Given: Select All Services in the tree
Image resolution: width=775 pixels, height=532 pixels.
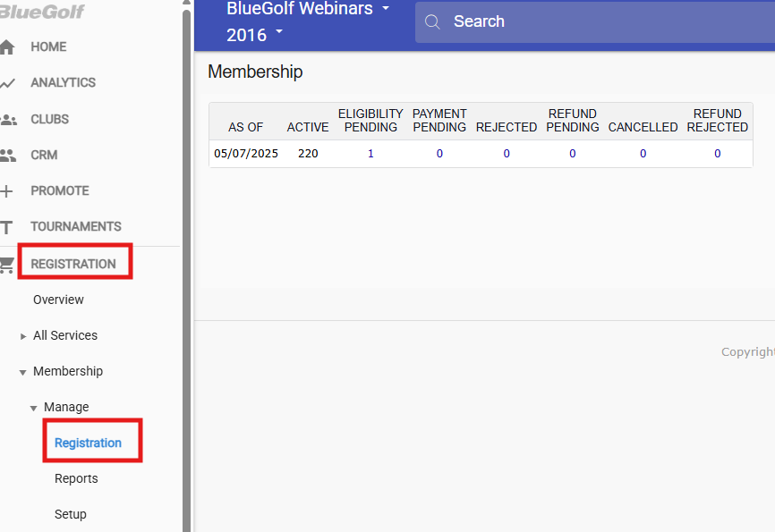Looking at the screenshot, I should click(x=65, y=335).
